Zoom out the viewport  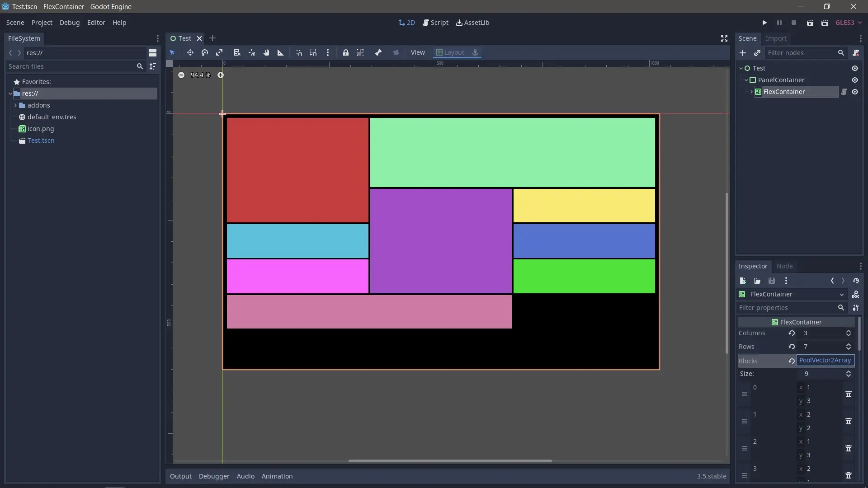point(181,75)
